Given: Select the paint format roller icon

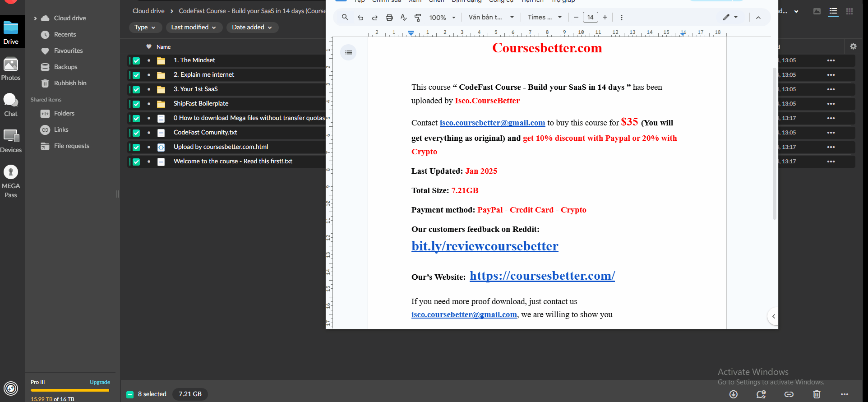Looking at the screenshot, I should (x=418, y=18).
